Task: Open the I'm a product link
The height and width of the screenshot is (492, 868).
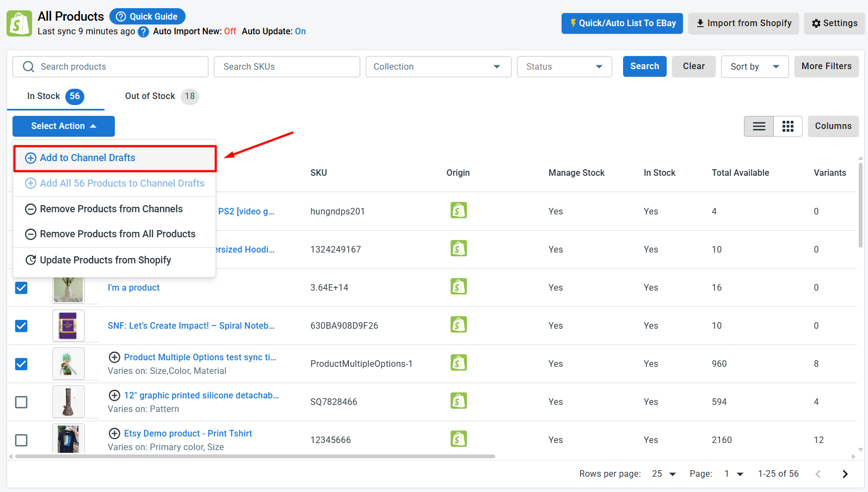Action: (133, 288)
